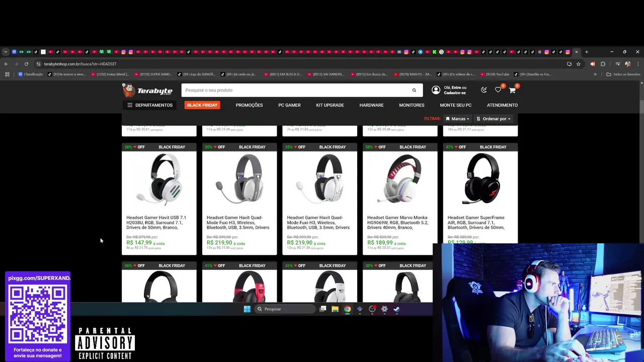Image resolution: width=644 pixels, height=362 pixels.
Task: Open the Chrome profile avatar
Action: [x=627, y=64]
